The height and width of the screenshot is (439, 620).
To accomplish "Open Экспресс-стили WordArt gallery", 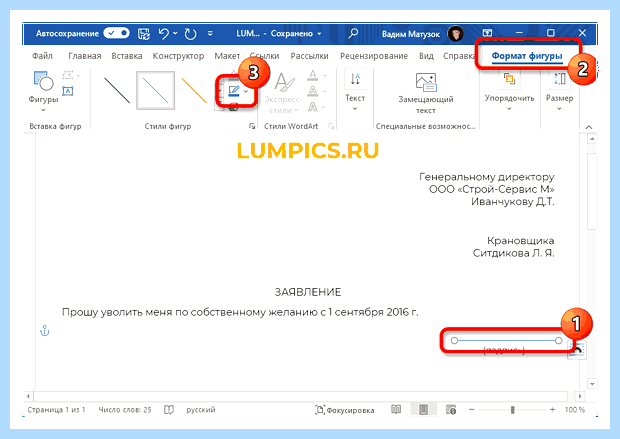I will coord(284,93).
